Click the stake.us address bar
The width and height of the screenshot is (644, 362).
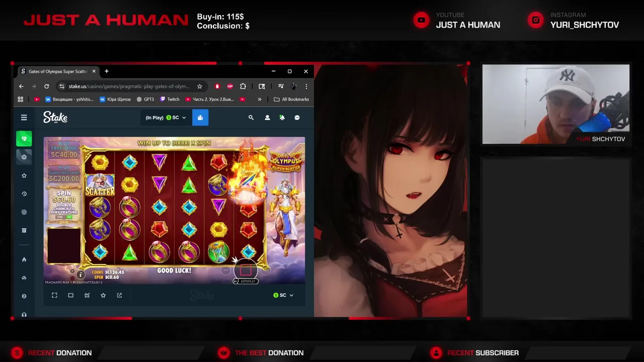(129, 86)
